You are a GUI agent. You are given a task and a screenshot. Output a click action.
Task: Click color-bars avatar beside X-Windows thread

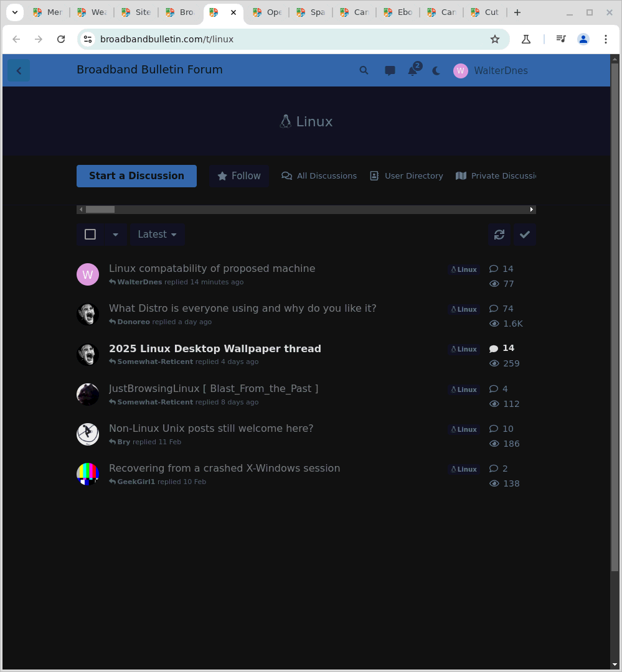click(x=88, y=474)
